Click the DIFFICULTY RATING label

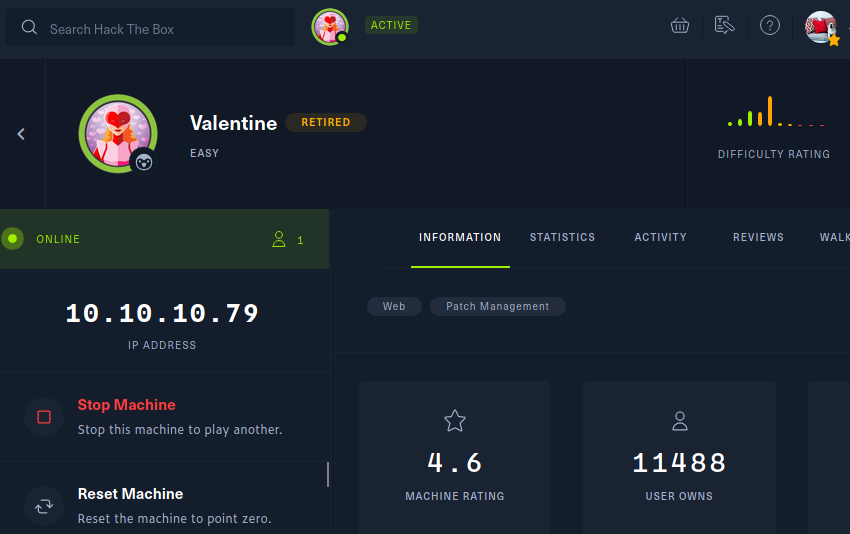pos(774,155)
